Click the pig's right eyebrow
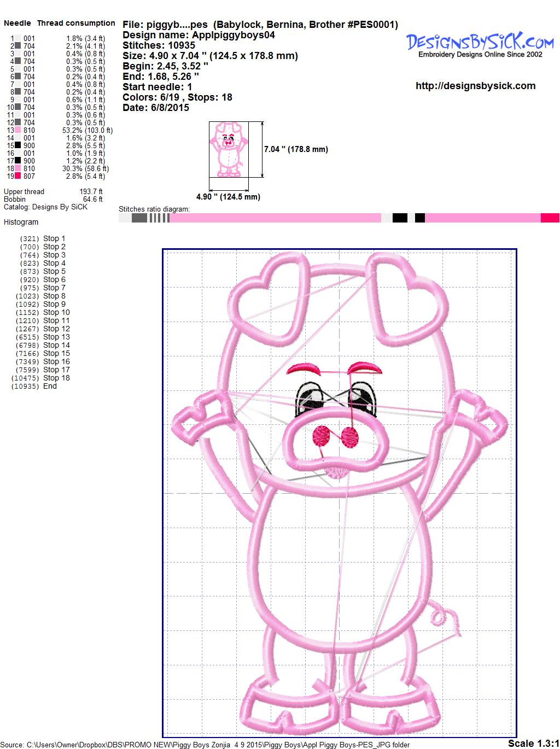This screenshot has height=749, width=560. click(359, 367)
